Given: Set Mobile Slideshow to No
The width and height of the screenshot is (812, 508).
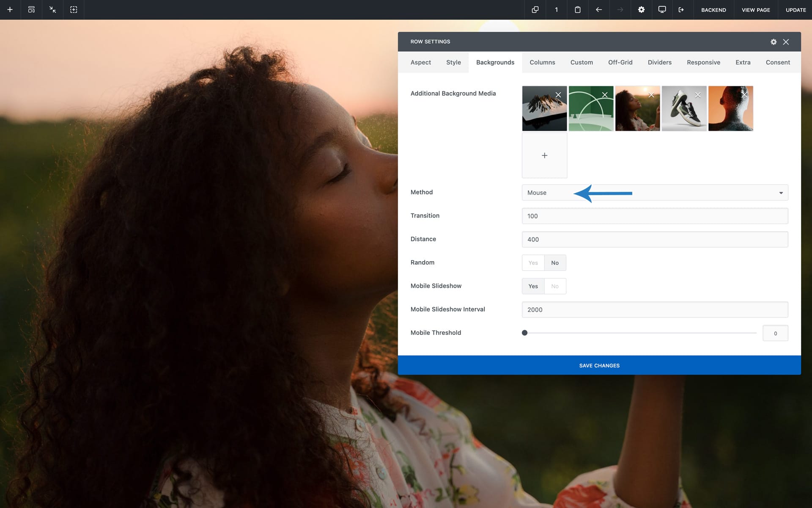Looking at the screenshot, I should point(554,287).
